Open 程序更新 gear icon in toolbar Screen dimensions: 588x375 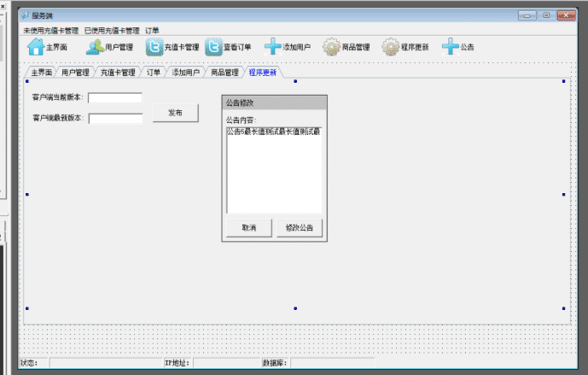coord(391,47)
